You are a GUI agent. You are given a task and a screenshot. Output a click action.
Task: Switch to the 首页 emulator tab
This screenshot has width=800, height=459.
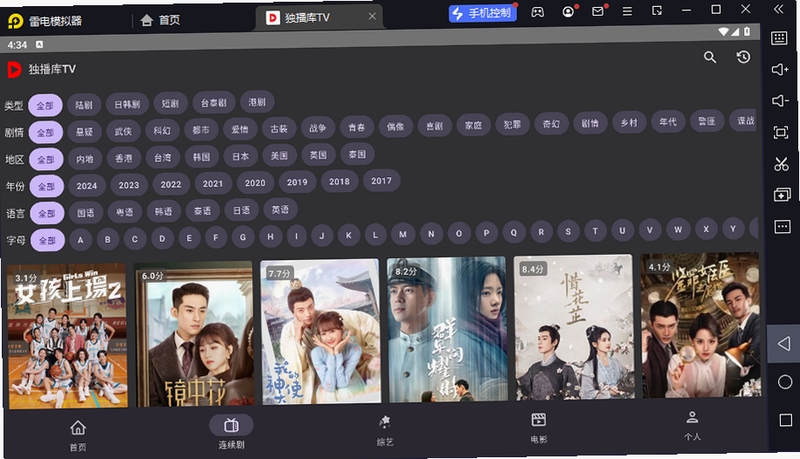[160, 20]
